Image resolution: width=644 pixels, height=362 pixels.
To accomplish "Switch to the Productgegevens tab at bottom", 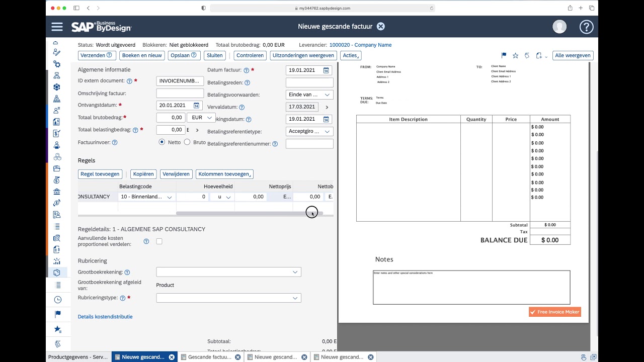I will click(78, 357).
